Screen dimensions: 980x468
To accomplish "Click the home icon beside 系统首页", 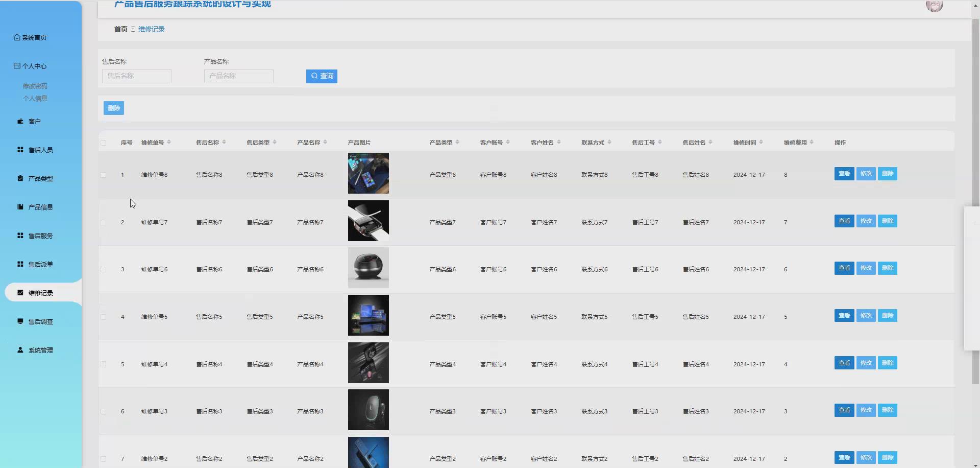I will click(x=17, y=37).
